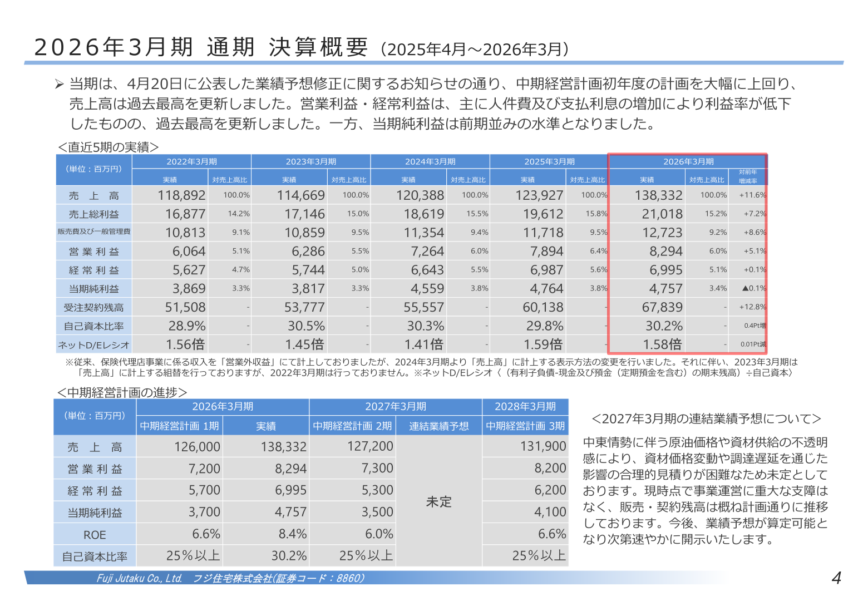The height and width of the screenshot is (601, 868).
Task: Click the ROE row label
Action: click(95, 535)
